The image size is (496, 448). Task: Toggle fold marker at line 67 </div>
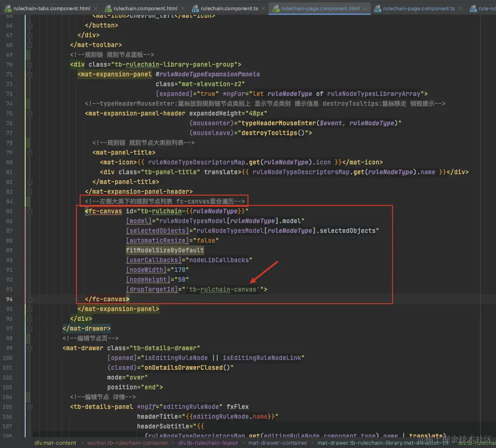(x=30, y=35)
